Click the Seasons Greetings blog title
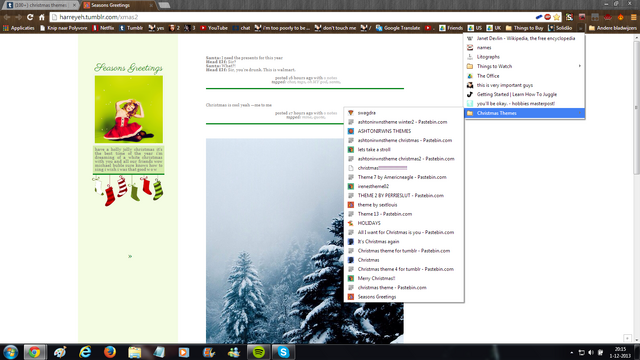Viewport: 640px width, 360px height. [129, 68]
